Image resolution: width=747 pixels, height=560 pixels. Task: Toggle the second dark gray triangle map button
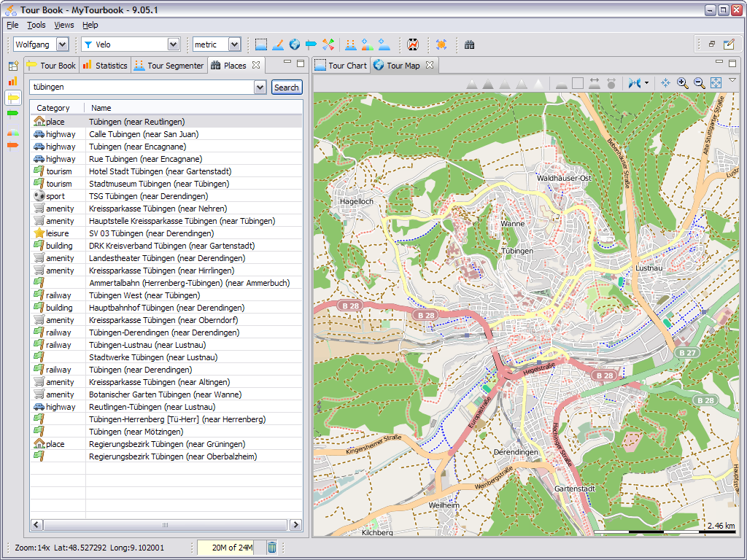tap(488, 84)
